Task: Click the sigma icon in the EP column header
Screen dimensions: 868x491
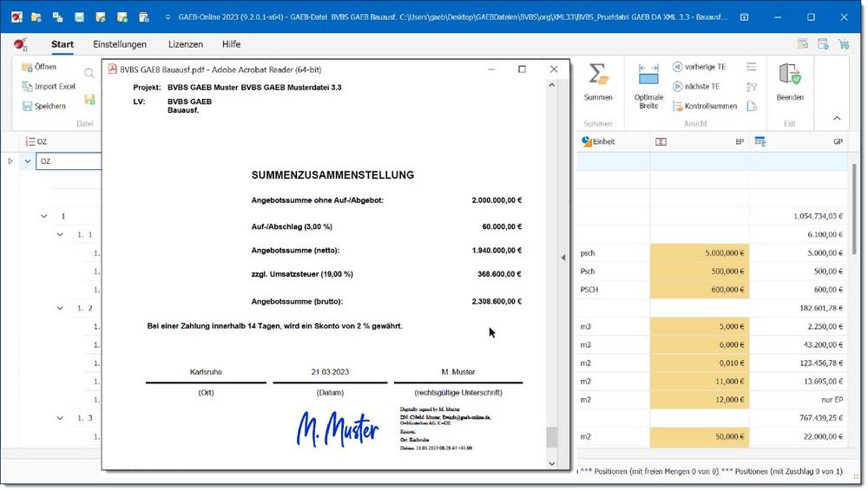Action: [x=661, y=141]
